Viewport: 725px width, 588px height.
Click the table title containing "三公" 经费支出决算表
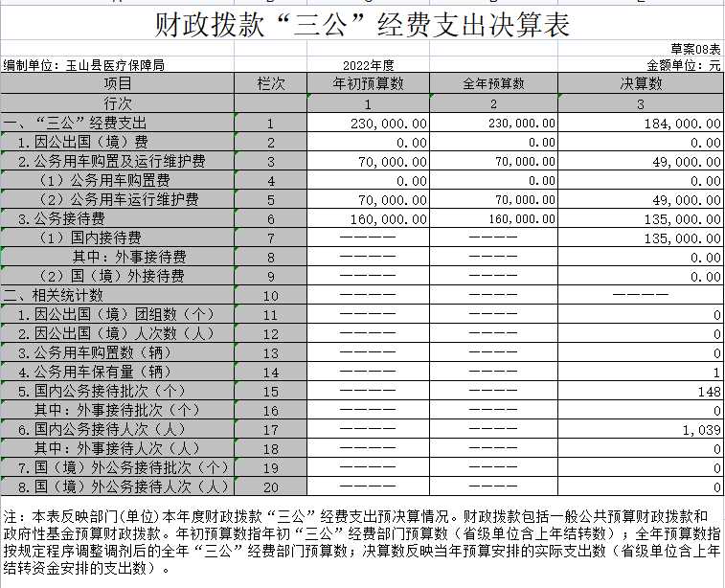pyautogui.click(x=362, y=25)
